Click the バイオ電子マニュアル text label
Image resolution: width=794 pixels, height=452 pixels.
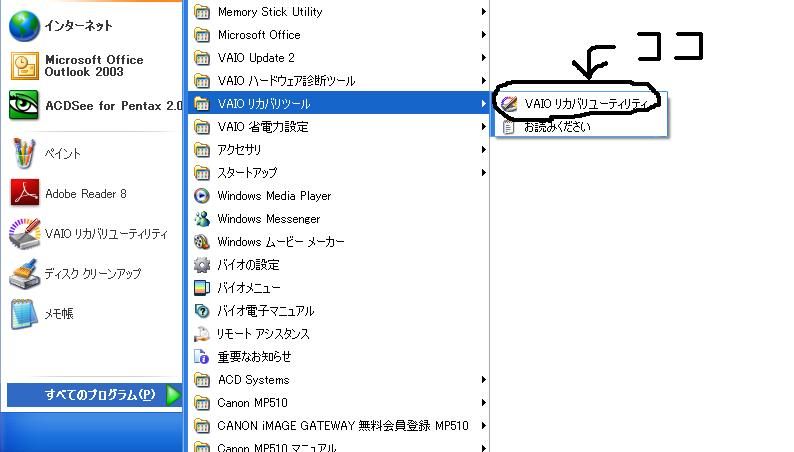click(266, 311)
